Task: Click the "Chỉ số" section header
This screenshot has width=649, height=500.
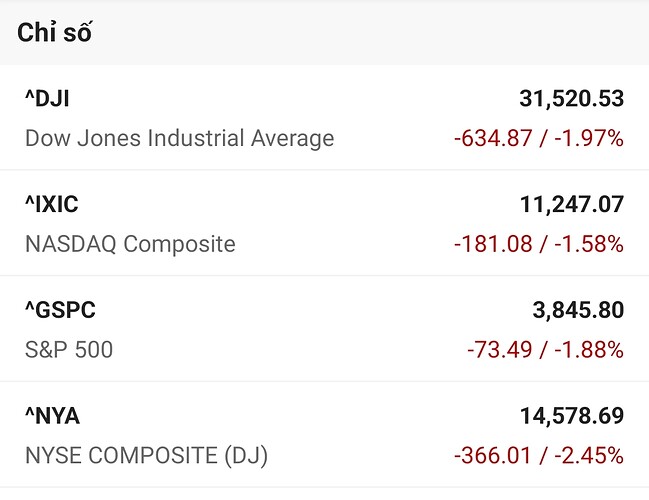Action: pyautogui.click(x=55, y=32)
